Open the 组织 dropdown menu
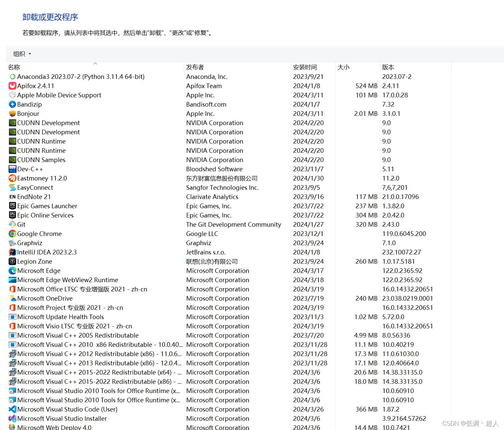Viewport: 504px width, 430px height. coord(22,54)
